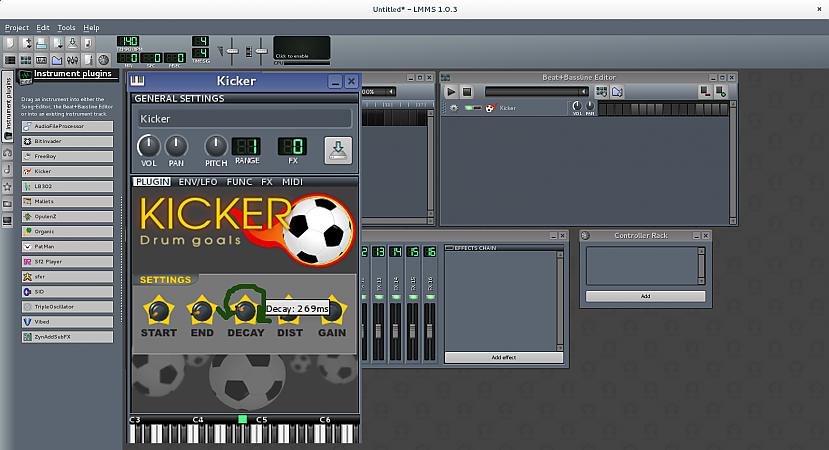The width and height of the screenshot is (829, 450).
Task: Select FX channel 14 in mixer
Action: [395, 252]
